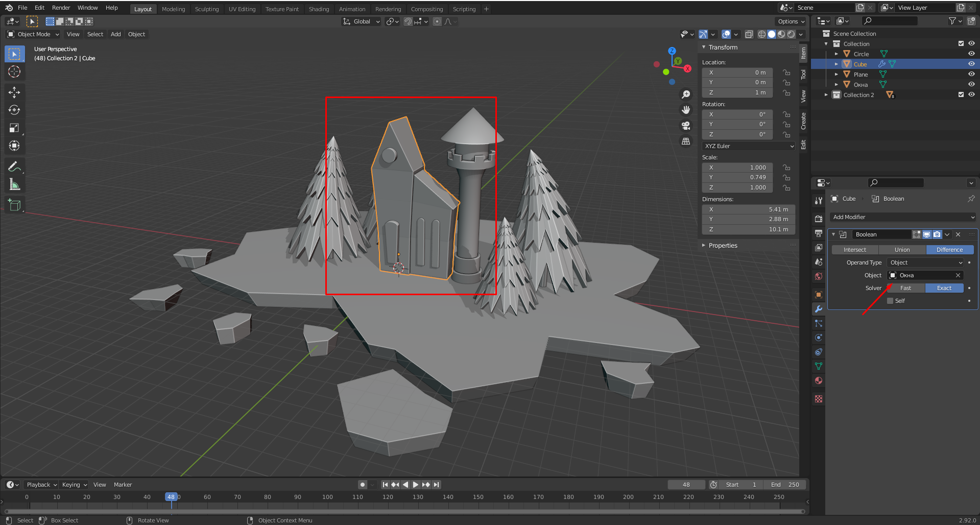The image size is (980, 525).
Task: Open the Modifier properties wrench tab
Action: pos(819,309)
